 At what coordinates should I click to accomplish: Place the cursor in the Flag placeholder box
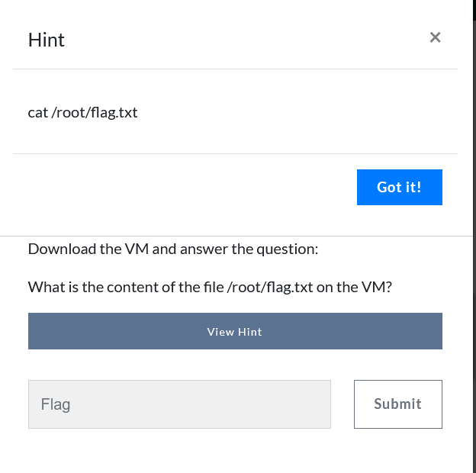pyautogui.click(x=179, y=404)
